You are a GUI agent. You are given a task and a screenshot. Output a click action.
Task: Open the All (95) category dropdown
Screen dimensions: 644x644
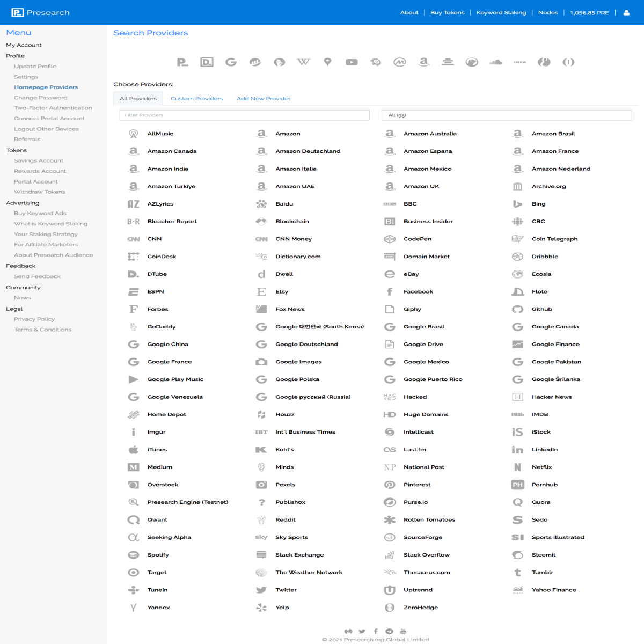507,115
